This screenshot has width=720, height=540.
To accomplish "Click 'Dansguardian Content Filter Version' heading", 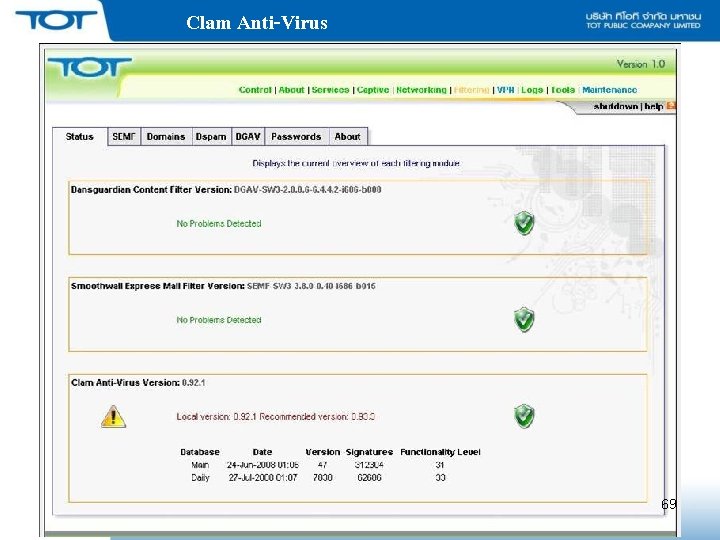I will pos(151,189).
